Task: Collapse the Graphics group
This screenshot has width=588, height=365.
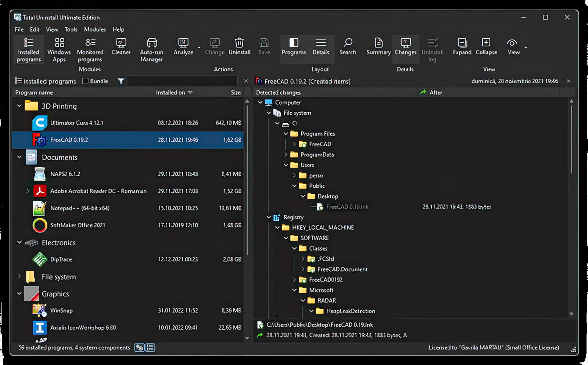Action: click(x=19, y=294)
